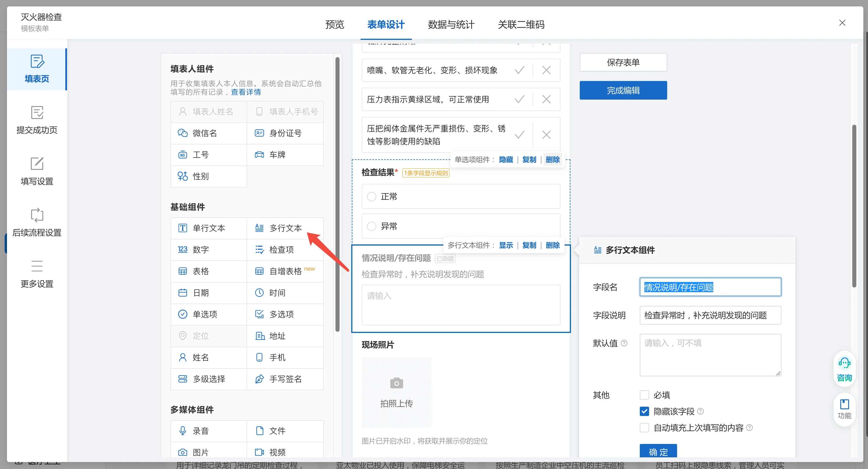Viewport: 868px width, 469px height.
Task: Switch to the 预览 tab
Action: (x=334, y=24)
